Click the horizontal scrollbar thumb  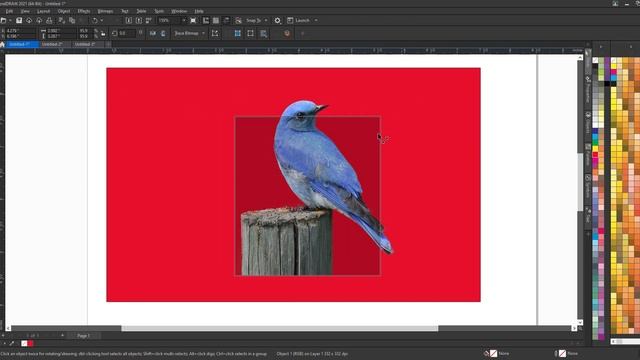[280, 328]
